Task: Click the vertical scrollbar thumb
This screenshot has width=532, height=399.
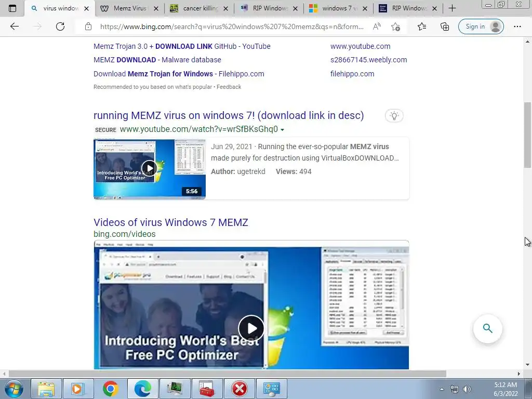Action: pos(527,135)
